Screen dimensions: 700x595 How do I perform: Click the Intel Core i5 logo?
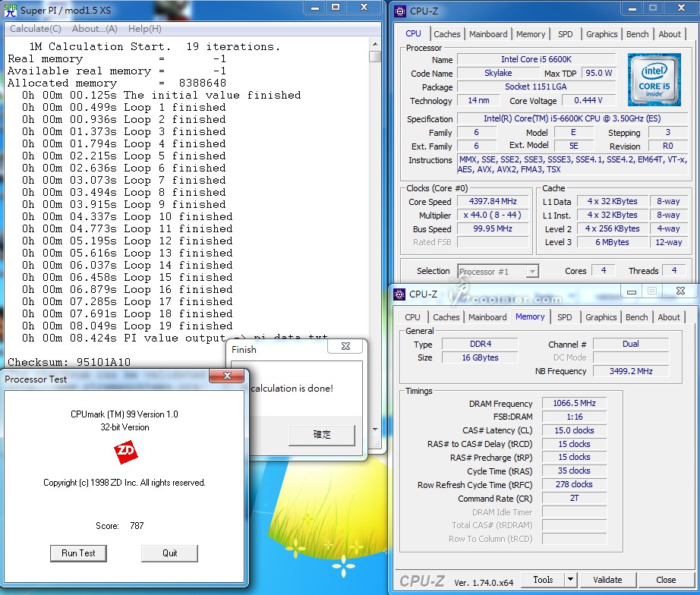tap(654, 80)
